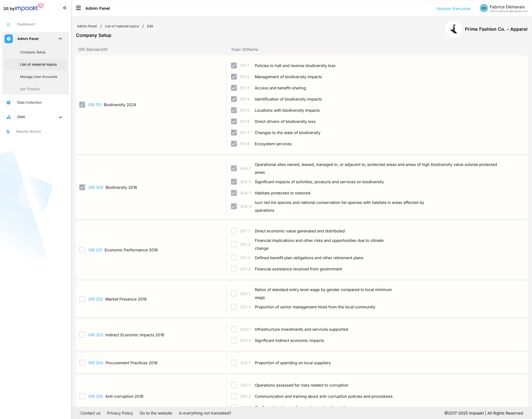Click the Dashboard chart icon
Viewport: 532px width, 419px height.
click(x=9, y=24)
